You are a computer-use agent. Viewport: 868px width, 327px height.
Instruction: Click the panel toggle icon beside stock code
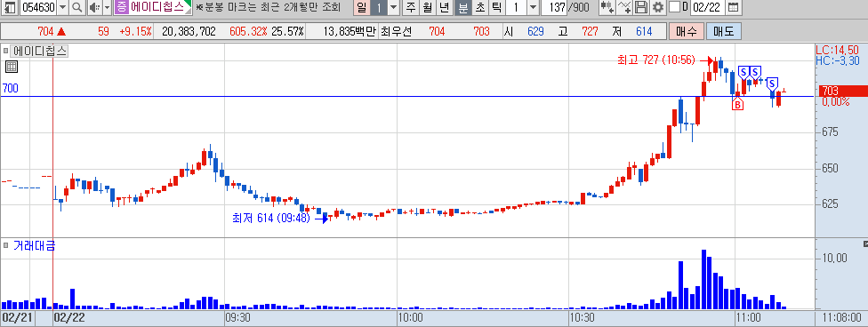tap(10, 7)
